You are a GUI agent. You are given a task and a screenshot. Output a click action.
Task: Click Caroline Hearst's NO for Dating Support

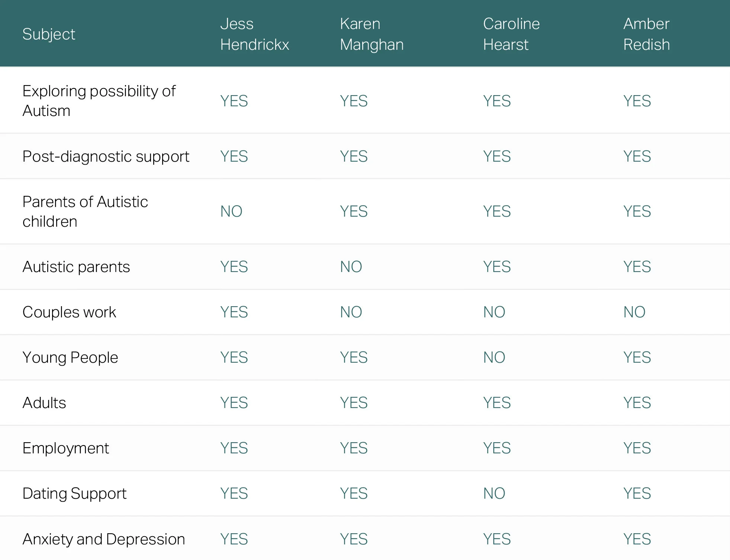[494, 493]
